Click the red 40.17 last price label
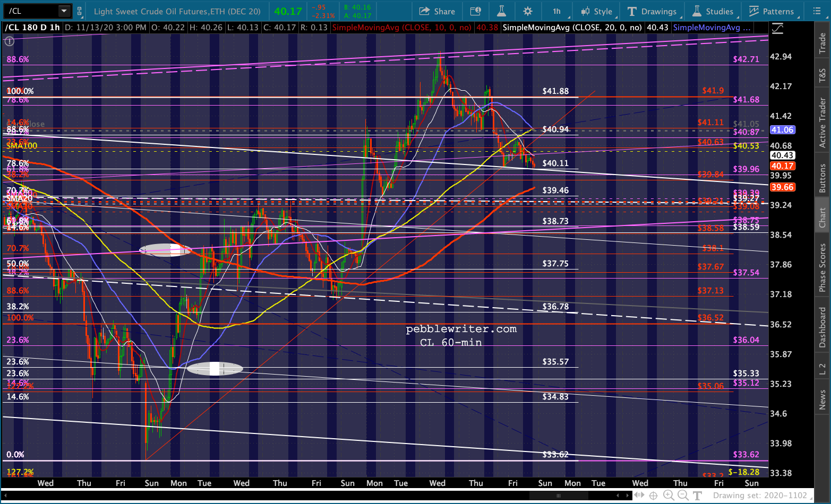 pos(782,166)
